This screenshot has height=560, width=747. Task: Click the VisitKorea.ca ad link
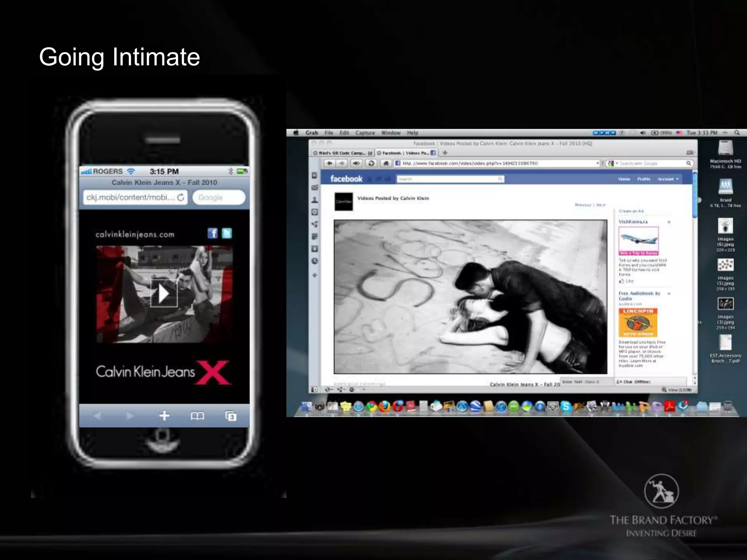(633, 222)
